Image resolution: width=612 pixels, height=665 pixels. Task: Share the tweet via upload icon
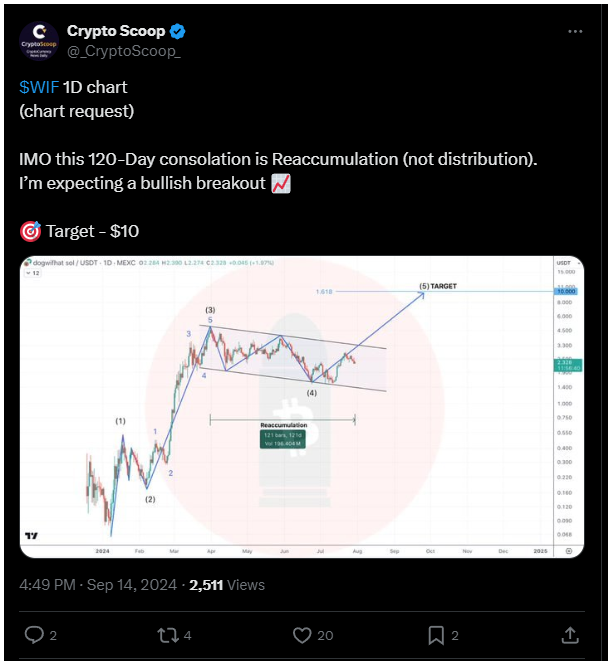click(570, 635)
